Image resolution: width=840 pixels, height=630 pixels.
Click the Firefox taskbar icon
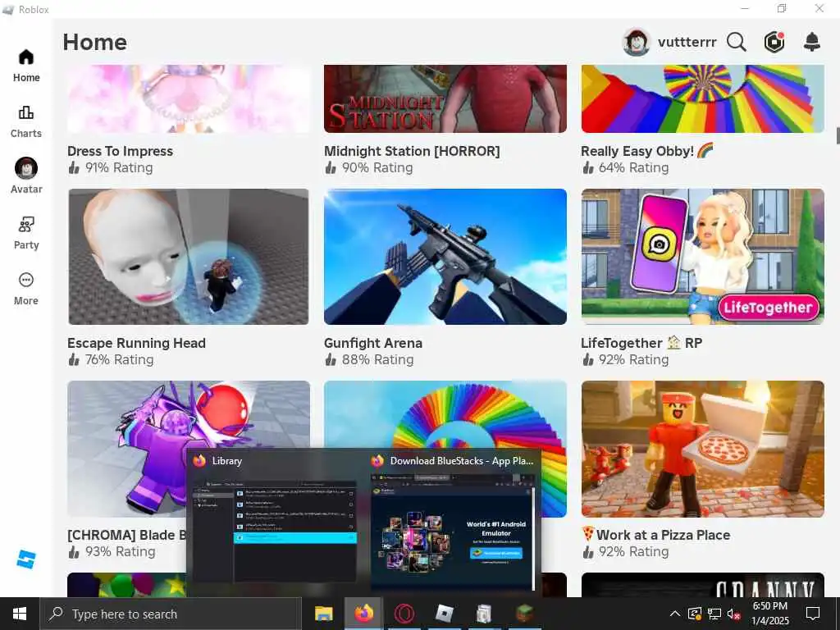[x=363, y=614]
